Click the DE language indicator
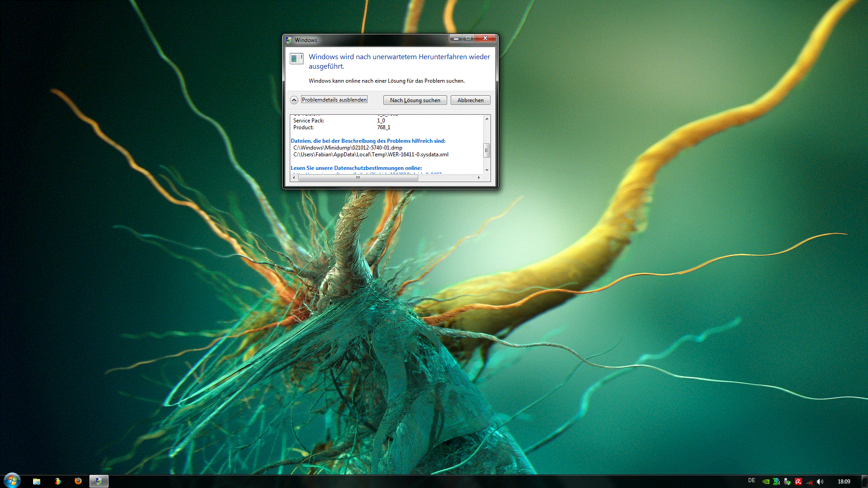 tap(751, 480)
